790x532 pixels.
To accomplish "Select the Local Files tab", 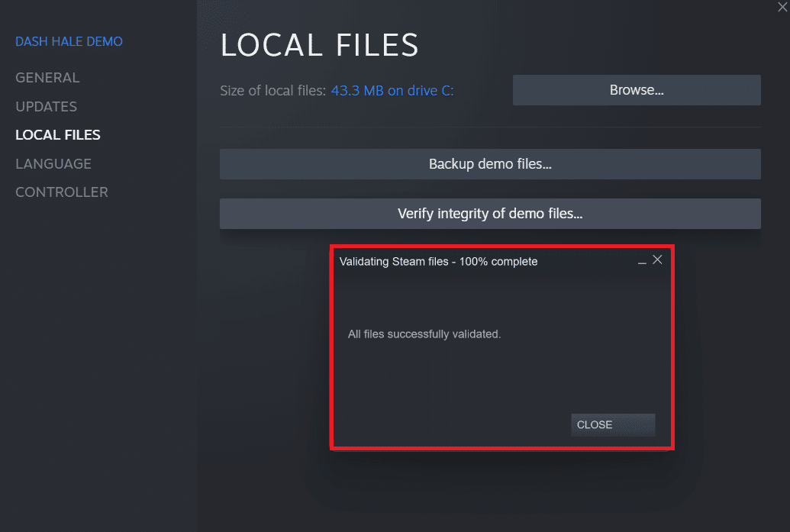I will pyautogui.click(x=58, y=135).
